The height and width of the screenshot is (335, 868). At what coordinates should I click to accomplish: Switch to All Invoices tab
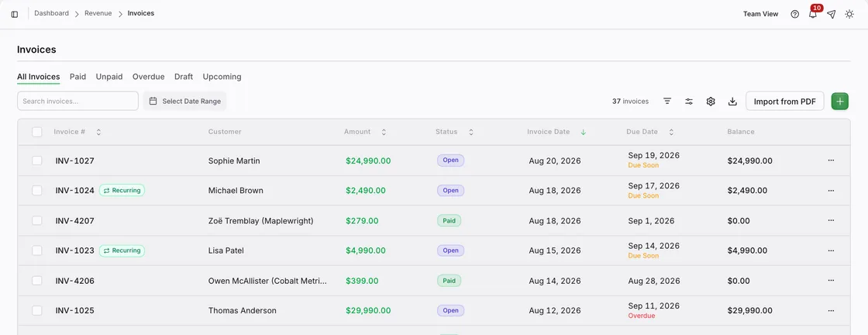(38, 77)
